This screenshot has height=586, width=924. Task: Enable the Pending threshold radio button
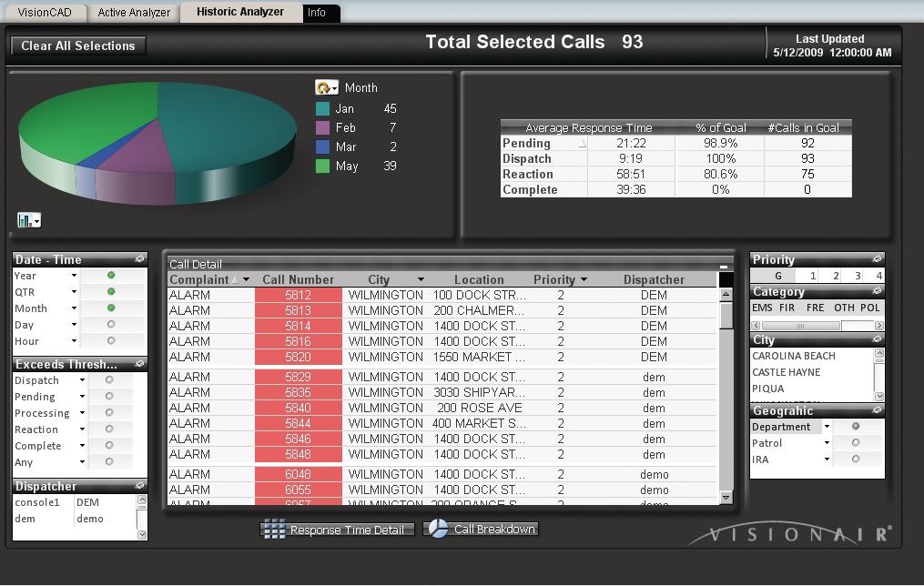[110, 396]
